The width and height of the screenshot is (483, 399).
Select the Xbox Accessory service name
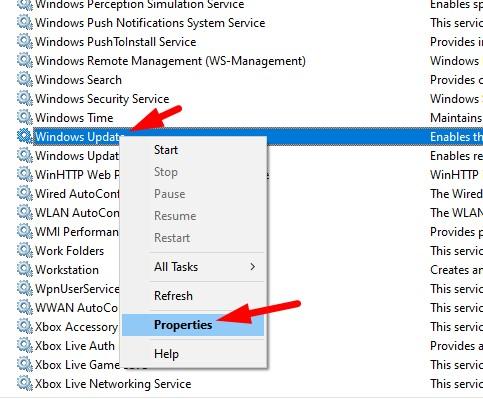pos(76,327)
